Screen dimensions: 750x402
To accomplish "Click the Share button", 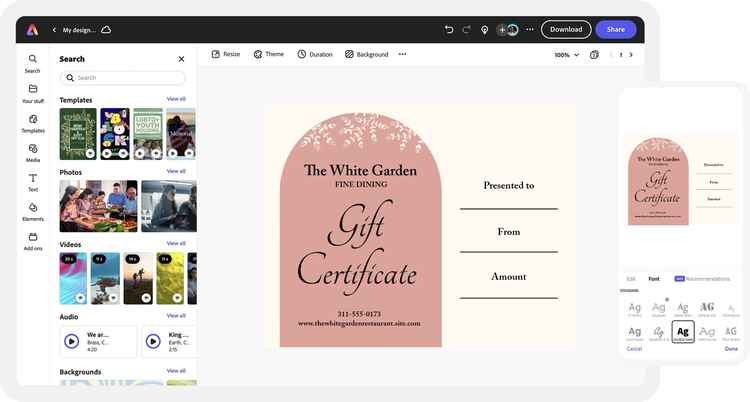I will [x=616, y=30].
